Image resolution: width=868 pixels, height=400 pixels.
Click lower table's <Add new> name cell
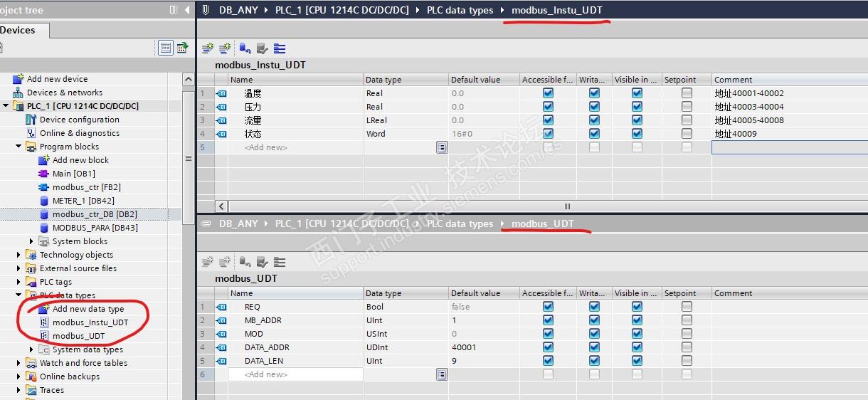(x=295, y=374)
